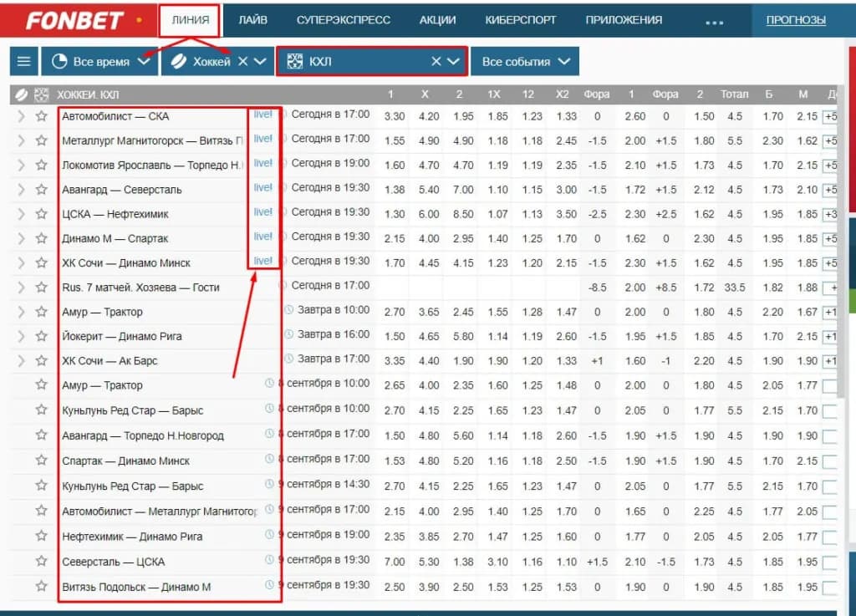This screenshot has width=856, height=616.
Task: Click the FONBET logo
Action: [x=74, y=21]
